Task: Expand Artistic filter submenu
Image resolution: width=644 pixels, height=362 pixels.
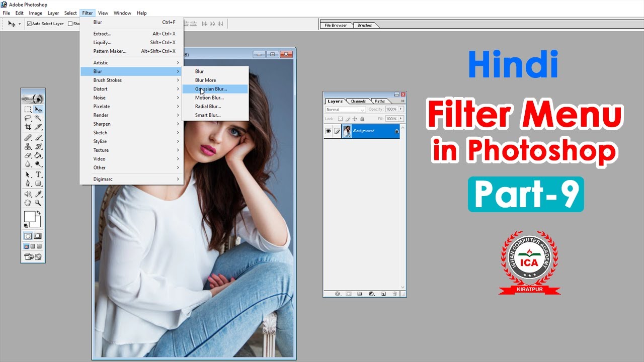Action: coord(132,63)
